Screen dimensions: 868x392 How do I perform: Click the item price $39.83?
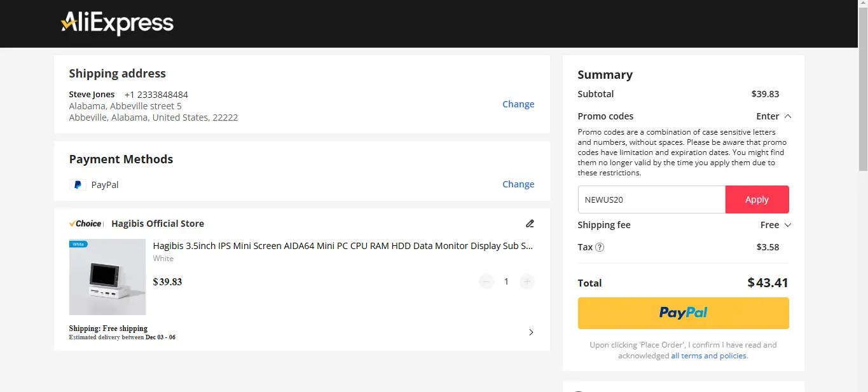pyautogui.click(x=168, y=282)
